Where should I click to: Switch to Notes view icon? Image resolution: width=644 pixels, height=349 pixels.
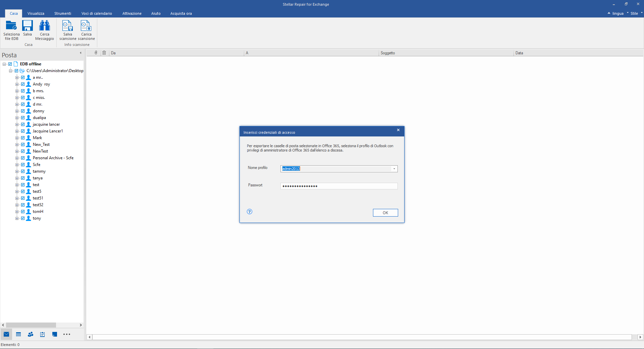55,334
